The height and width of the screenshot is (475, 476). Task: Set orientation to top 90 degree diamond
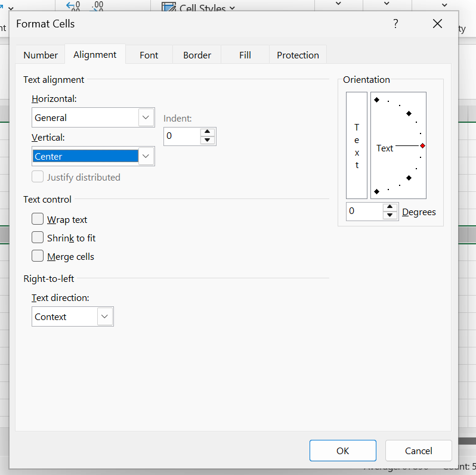coord(377,100)
